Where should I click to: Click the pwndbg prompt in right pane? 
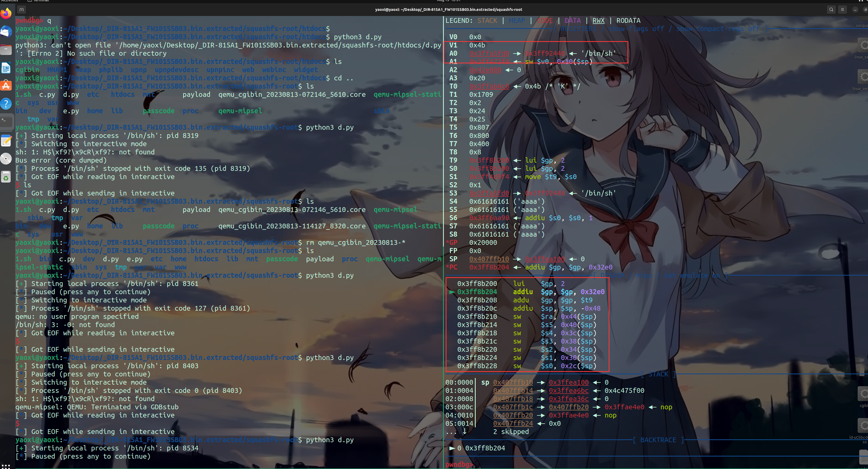459,465
